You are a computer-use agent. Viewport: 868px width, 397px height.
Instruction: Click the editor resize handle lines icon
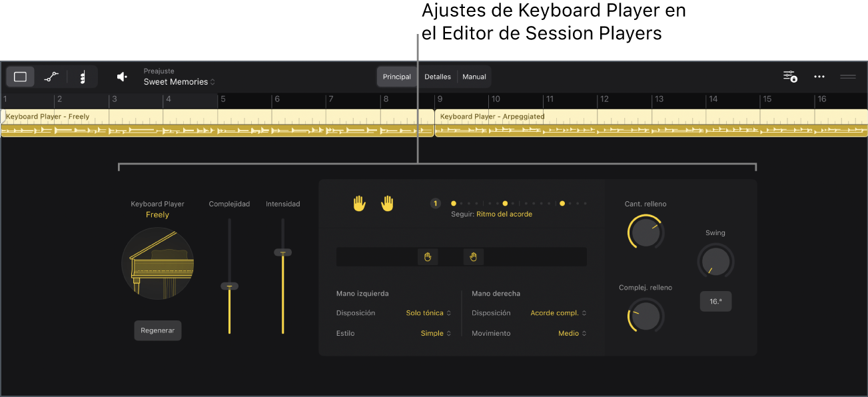[847, 77]
